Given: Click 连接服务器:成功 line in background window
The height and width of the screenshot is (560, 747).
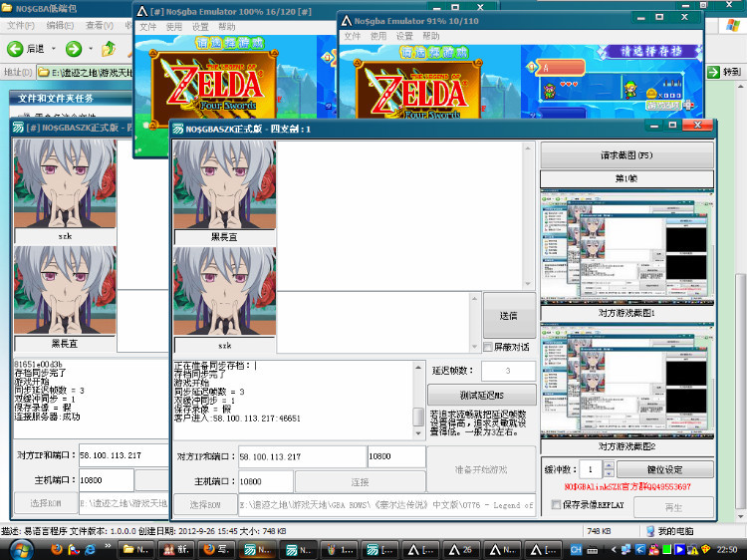Looking at the screenshot, I should [47, 417].
